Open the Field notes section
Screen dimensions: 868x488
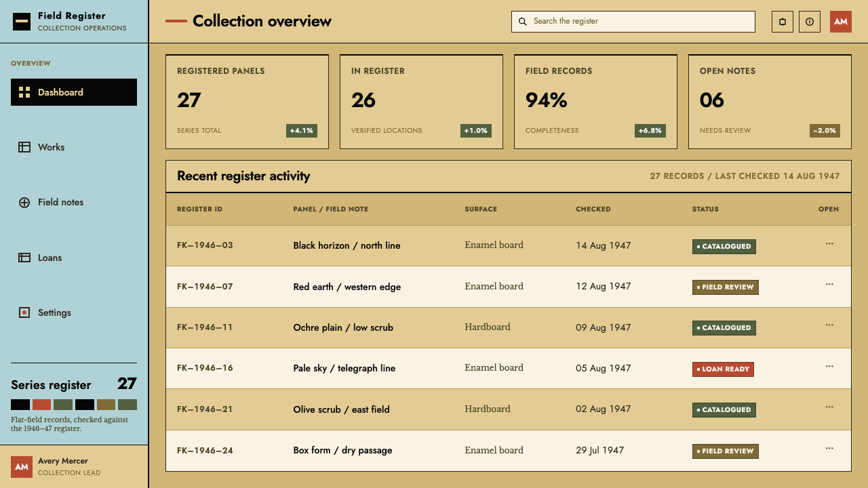coord(74,202)
